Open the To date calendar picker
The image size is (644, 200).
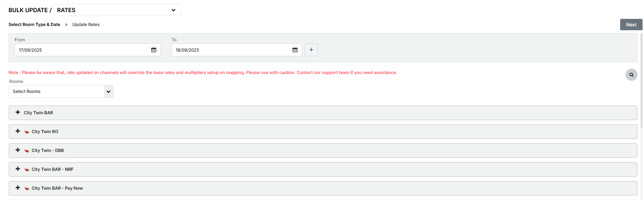click(x=295, y=50)
